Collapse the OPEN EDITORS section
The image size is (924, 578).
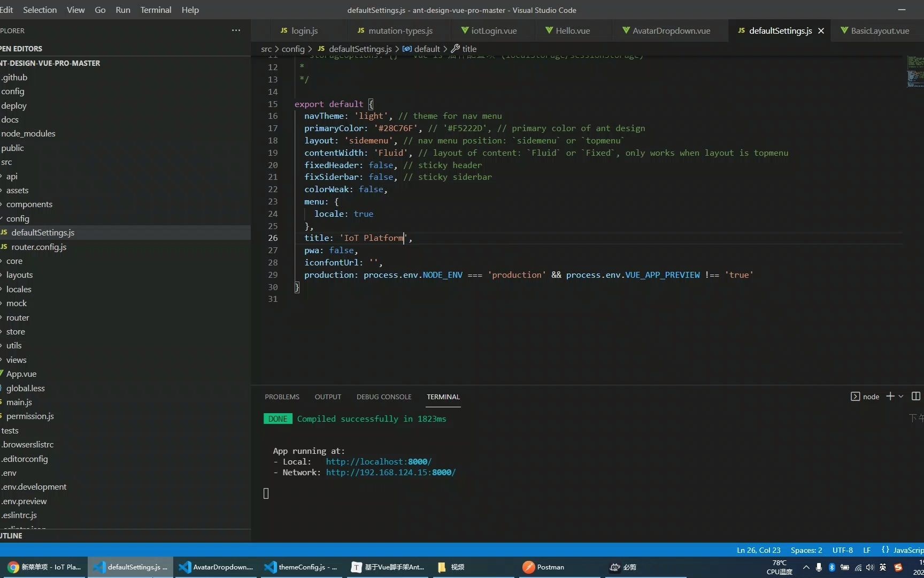pos(125,49)
